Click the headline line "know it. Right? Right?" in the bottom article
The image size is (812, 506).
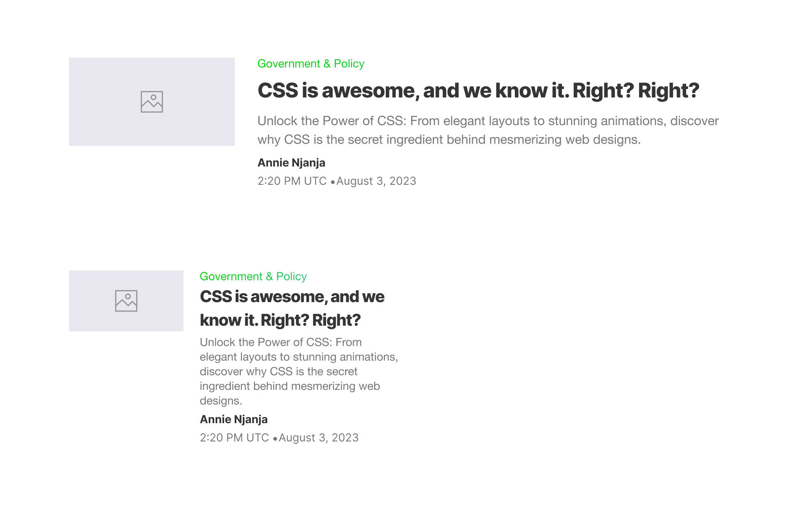[x=280, y=320]
